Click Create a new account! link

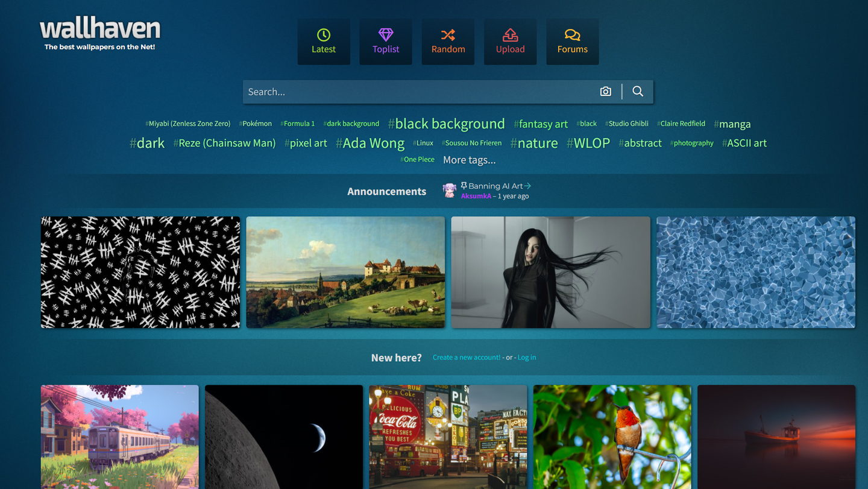(467, 358)
